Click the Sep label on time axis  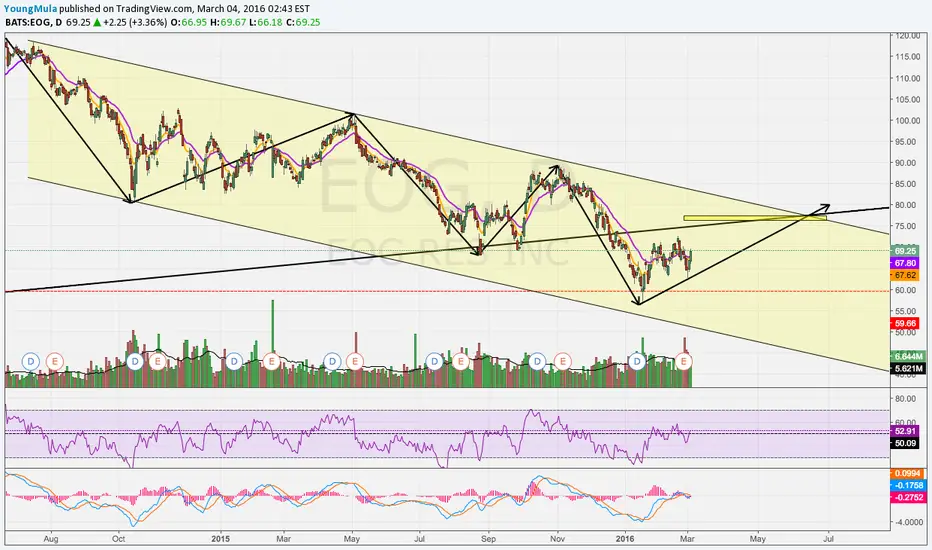(x=489, y=539)
